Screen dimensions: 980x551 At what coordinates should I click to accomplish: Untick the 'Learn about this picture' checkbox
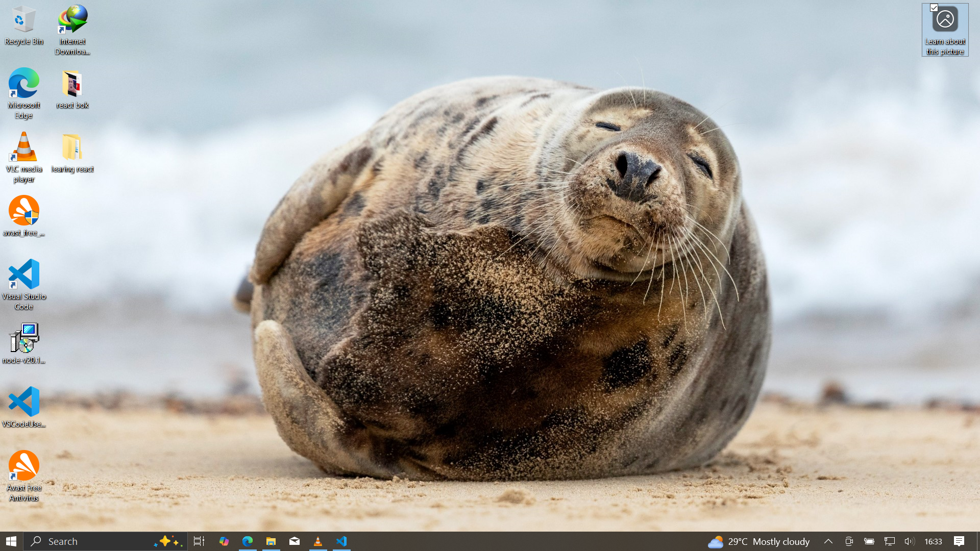[934, 8]
